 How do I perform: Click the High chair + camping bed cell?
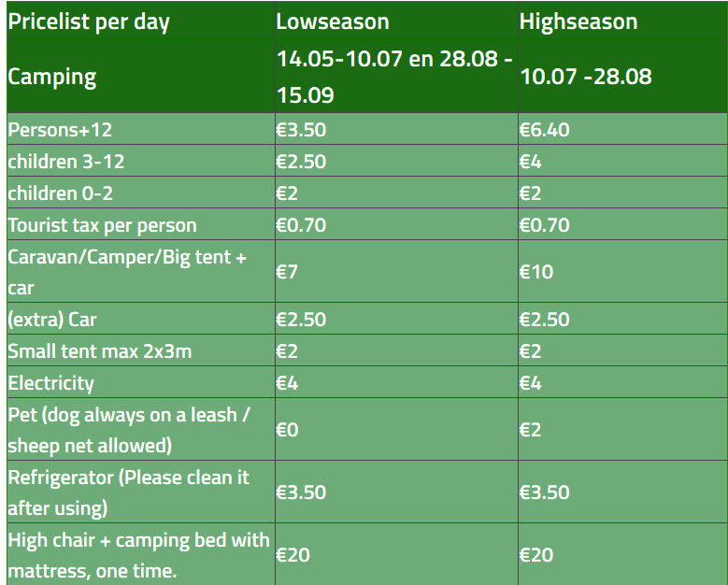pyautogui.click(x=141, y=554)
